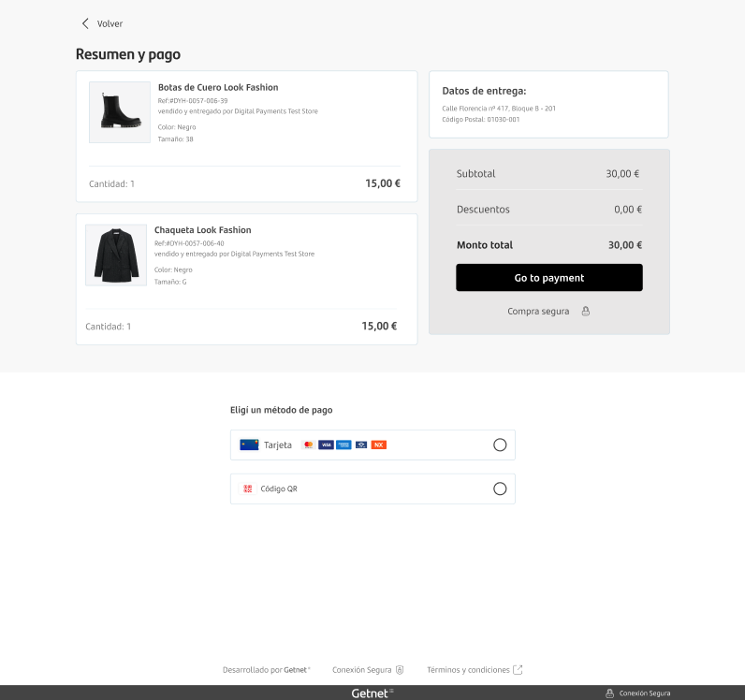Click the back arrow next to Volver
The width and height of the screenshot is (745, 700).
coord(85,23)
